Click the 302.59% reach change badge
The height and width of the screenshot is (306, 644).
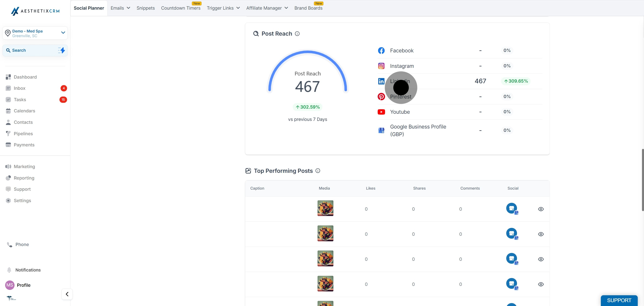point(307,107)
